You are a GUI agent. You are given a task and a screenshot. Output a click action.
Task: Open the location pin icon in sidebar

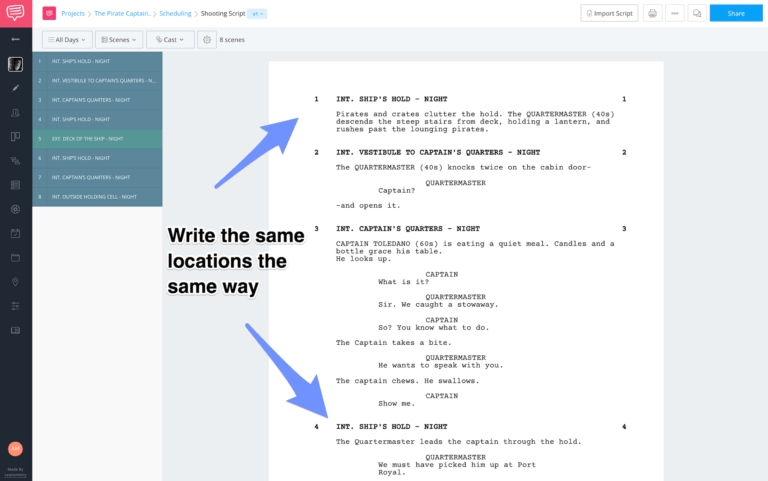pos(15,282)
